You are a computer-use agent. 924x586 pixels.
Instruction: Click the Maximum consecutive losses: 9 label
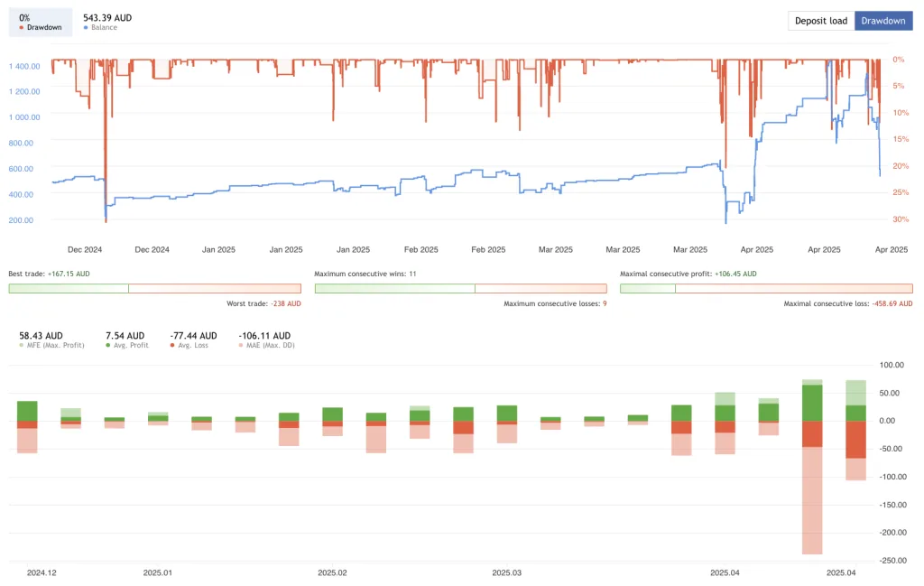555,304
